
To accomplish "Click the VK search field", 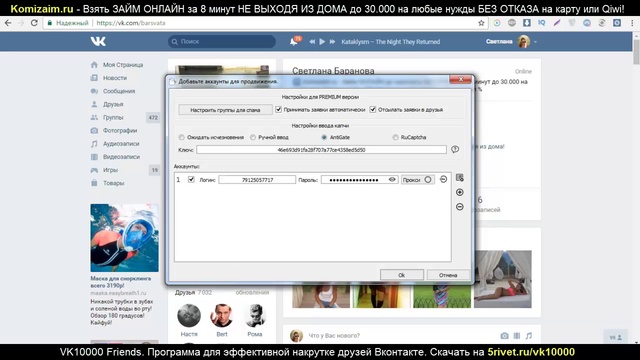I will 222,41.
